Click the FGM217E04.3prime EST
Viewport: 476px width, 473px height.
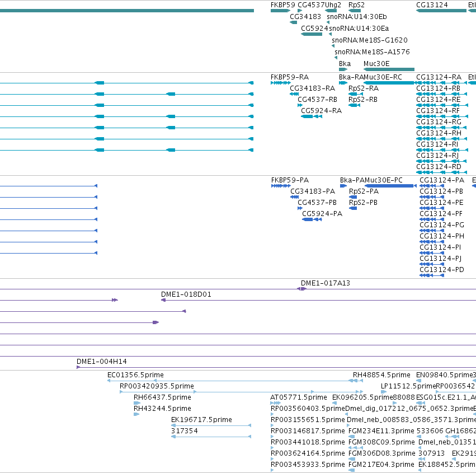pos(351,470)
